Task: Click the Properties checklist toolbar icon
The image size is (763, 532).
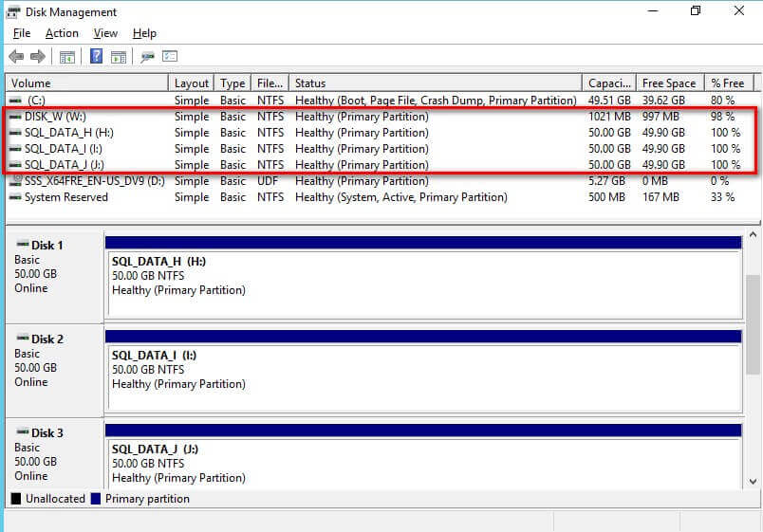Action: tap(170, 57)
